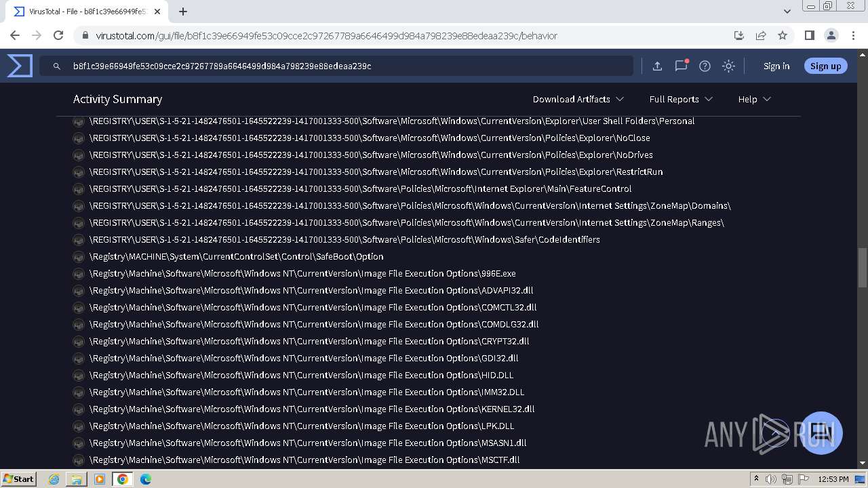Click the browser address bar URL

(x=326, y=35)
